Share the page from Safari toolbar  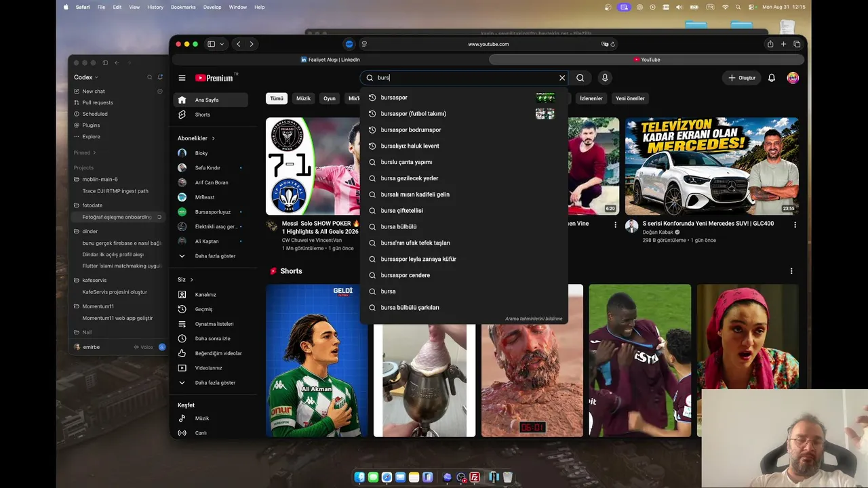770,44
